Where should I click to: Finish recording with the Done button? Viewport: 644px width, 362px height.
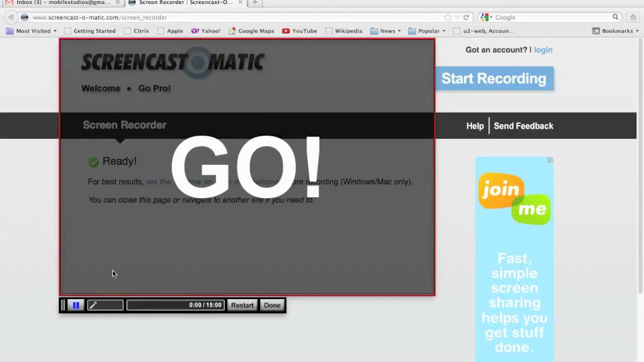272,305
